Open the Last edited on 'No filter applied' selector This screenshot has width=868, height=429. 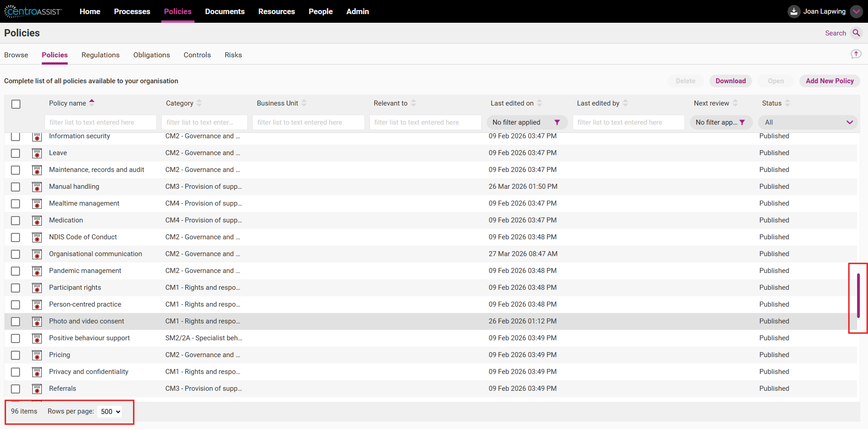(527, 122)
